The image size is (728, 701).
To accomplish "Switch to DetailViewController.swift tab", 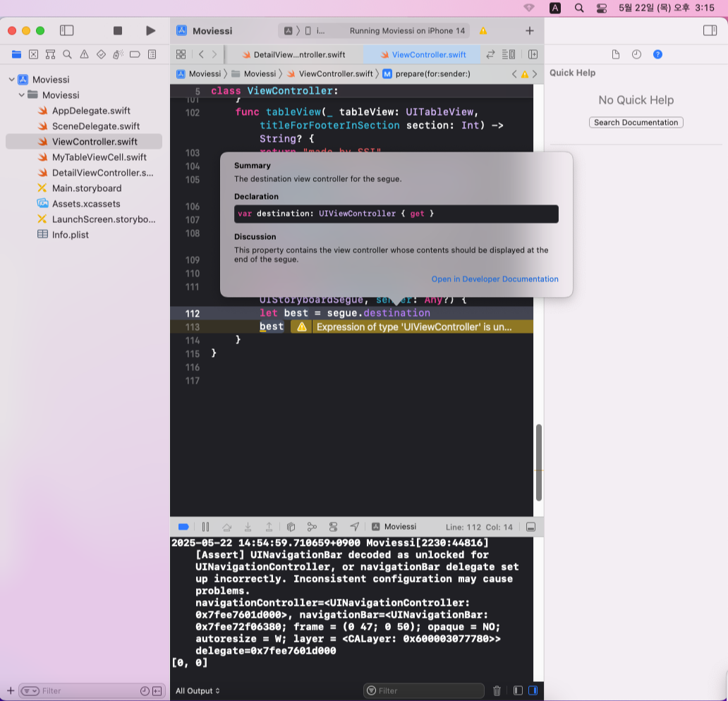I will pos(294,55).
